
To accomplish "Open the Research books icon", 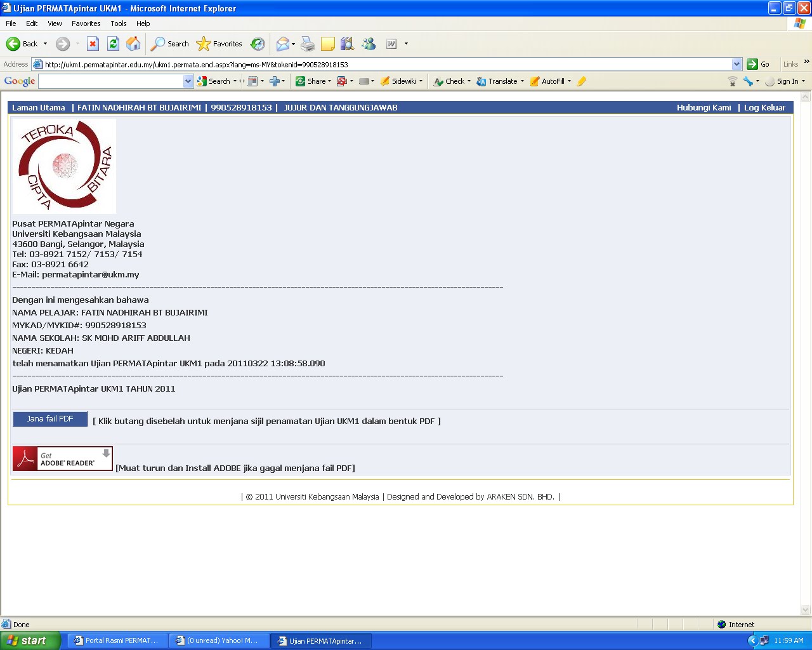I will [x=347, y=44].
